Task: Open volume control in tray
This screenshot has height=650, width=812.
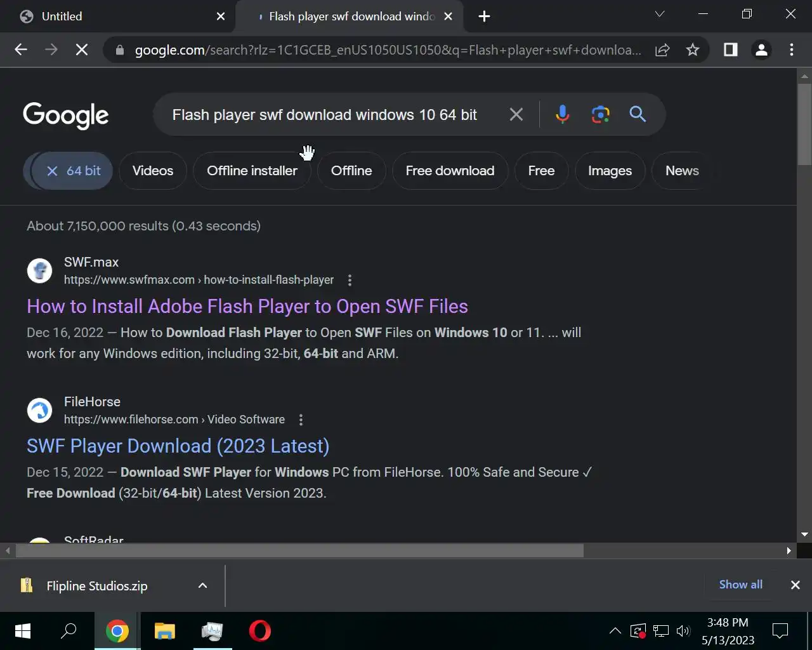Action: pos(683,631)
